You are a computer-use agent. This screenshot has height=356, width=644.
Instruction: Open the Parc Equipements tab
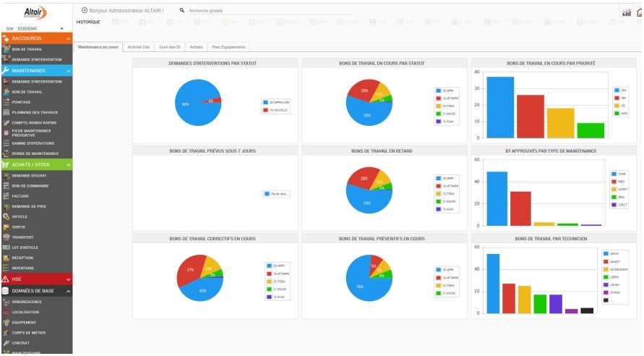(228, 47)
